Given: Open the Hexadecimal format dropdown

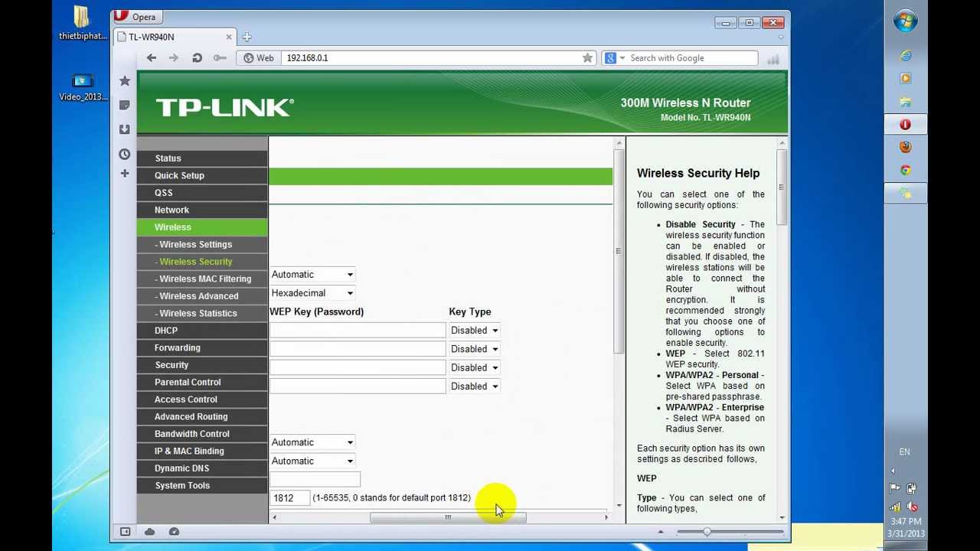Looking at the screenshot, I should 312,293.
